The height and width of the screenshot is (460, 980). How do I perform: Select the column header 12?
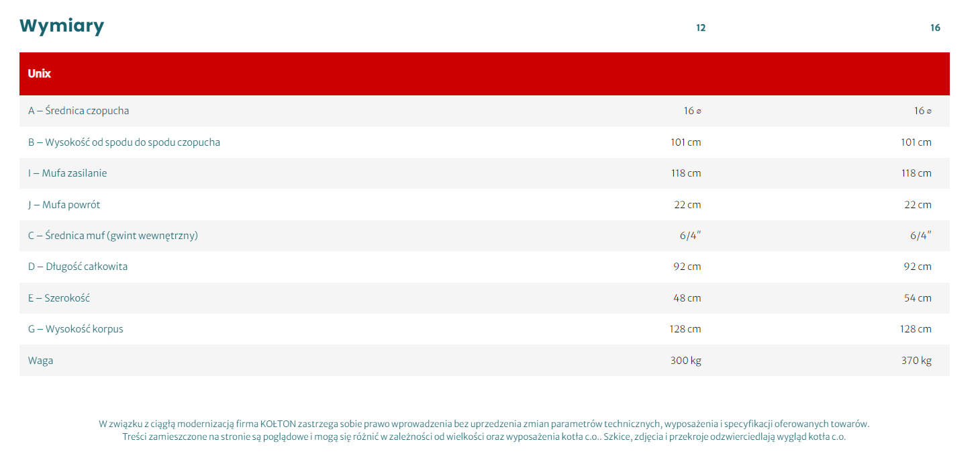[701, 28]
